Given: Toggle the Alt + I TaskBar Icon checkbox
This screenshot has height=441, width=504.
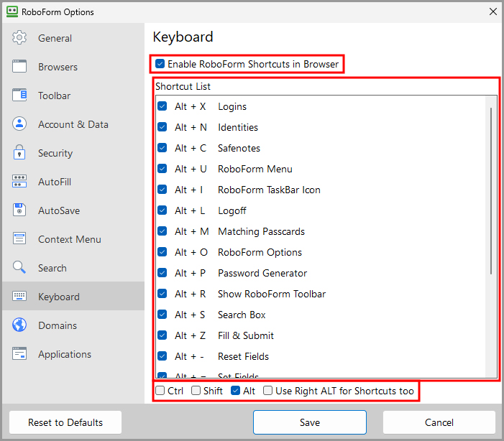Looking at the screenshot, I should [x=162, y=190].
